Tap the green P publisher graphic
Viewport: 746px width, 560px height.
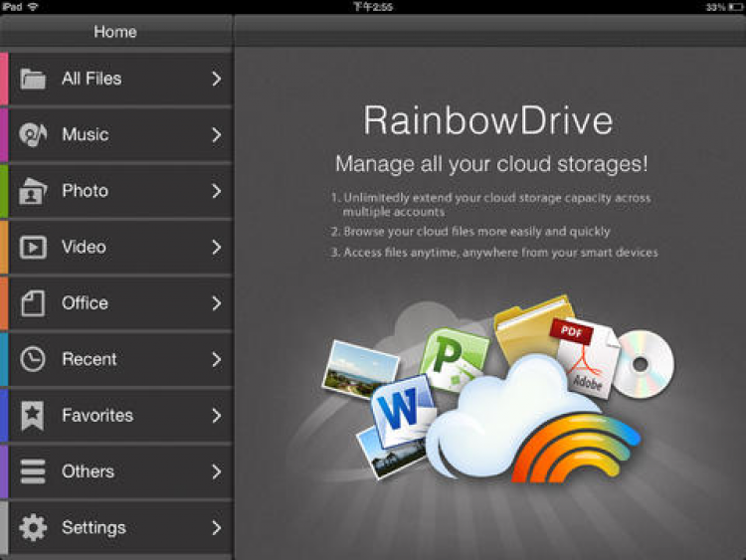[x=453, y=360]
